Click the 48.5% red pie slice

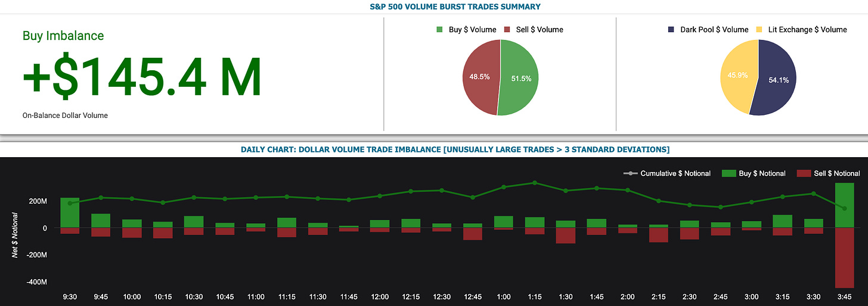click(480, 77)
